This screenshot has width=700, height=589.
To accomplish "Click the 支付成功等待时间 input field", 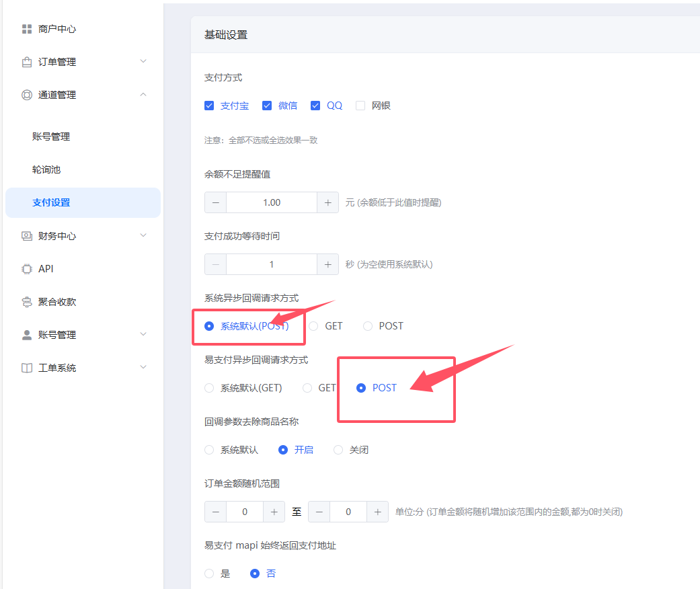I will [271, 264].
